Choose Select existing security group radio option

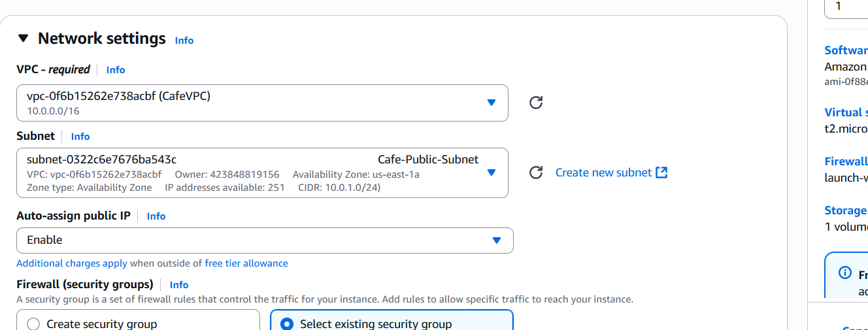point(287,324)
